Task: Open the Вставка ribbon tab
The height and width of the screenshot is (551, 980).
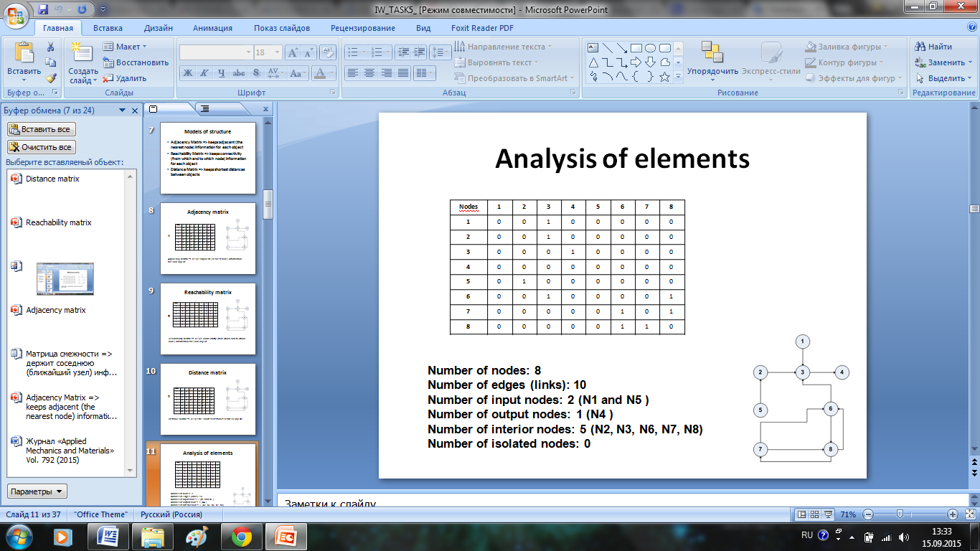Action: coord(108,28)
